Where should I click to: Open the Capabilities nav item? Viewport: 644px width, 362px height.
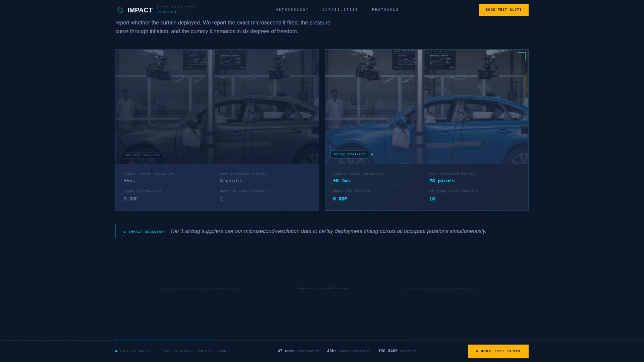tap(340, 10)
